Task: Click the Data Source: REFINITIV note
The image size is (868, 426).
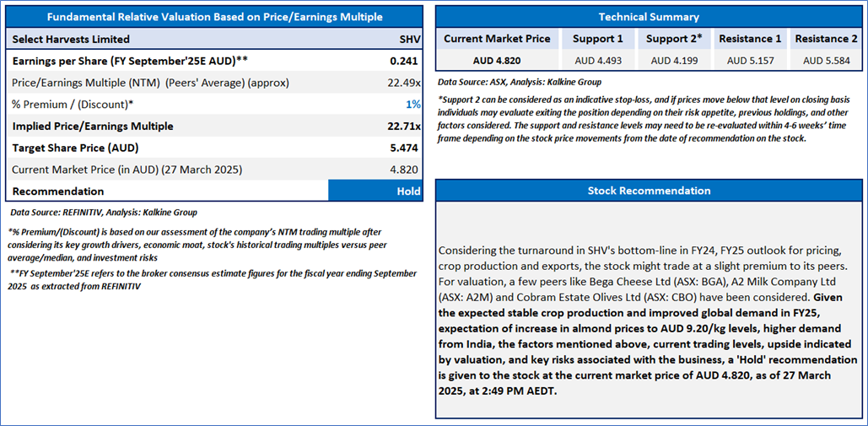Action: (104, 213)
